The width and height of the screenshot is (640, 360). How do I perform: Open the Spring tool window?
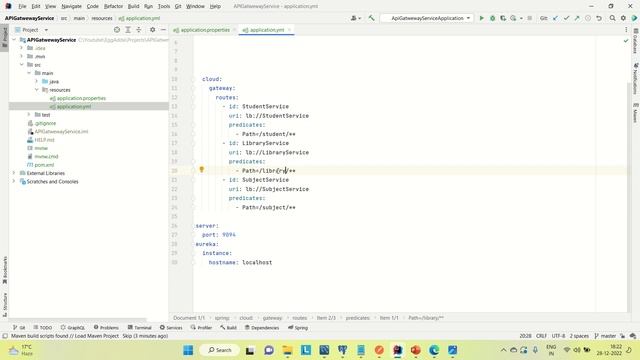pyautogui.click(x=298, y=327)
